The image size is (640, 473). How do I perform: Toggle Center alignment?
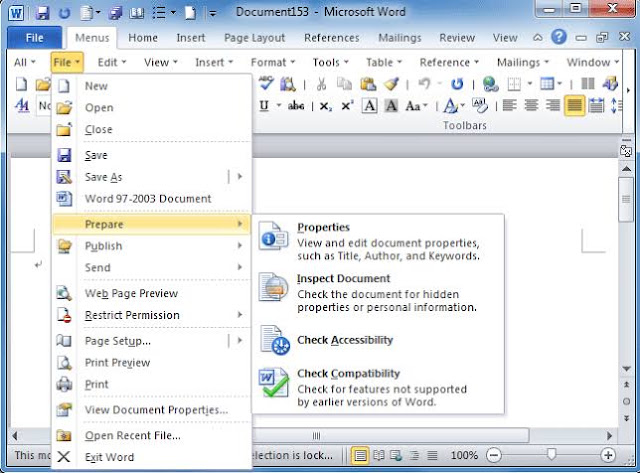coord(531,106)
